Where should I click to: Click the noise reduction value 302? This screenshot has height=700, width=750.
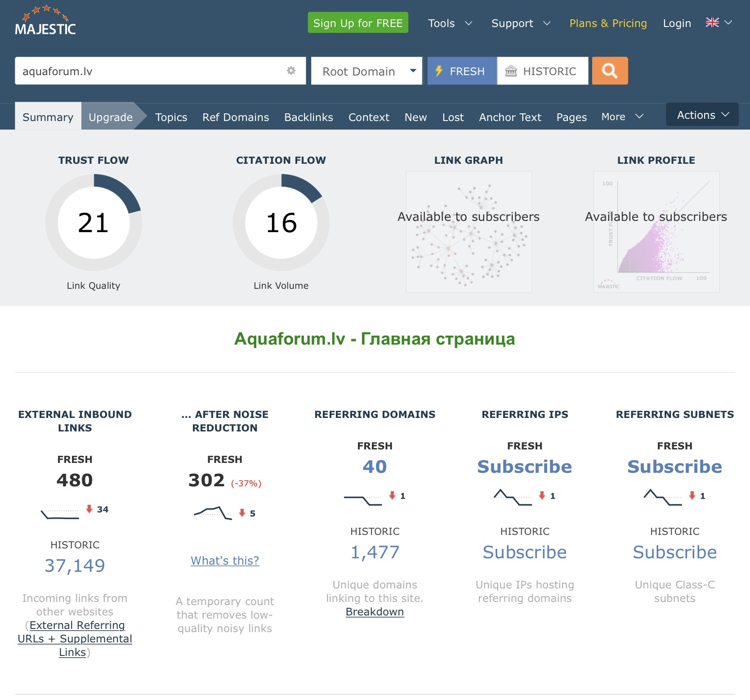206,480
